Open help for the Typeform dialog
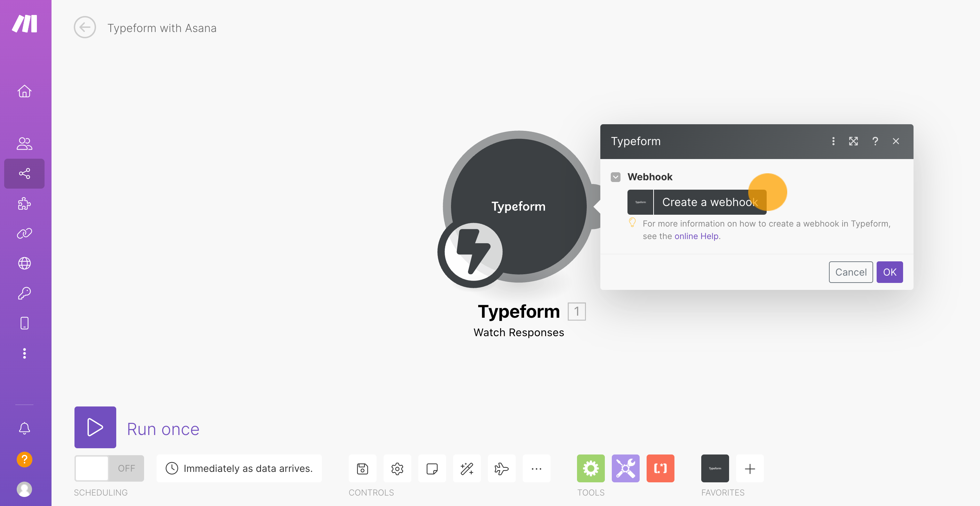The height and width of the screenshot is (506, 980). pyautogui.click(x=875, y=141)
